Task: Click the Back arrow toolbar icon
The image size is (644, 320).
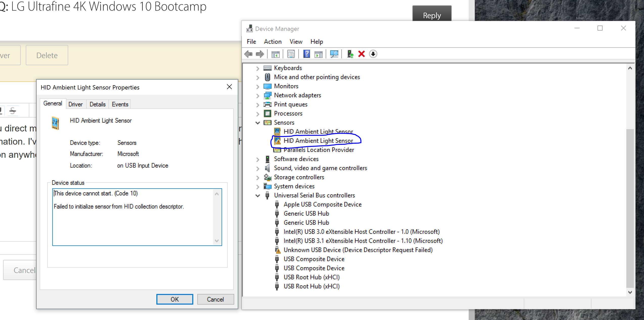Action: coord(249,54)
